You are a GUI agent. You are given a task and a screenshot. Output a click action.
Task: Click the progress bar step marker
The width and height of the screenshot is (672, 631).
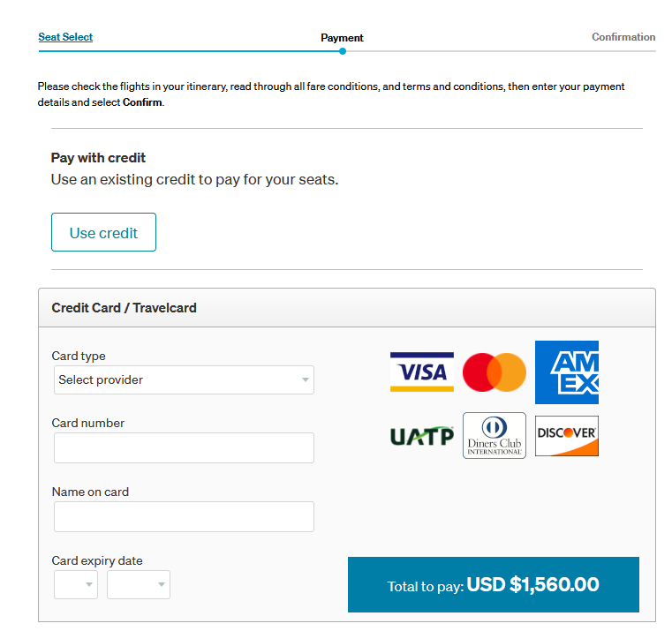pos(343,51)
